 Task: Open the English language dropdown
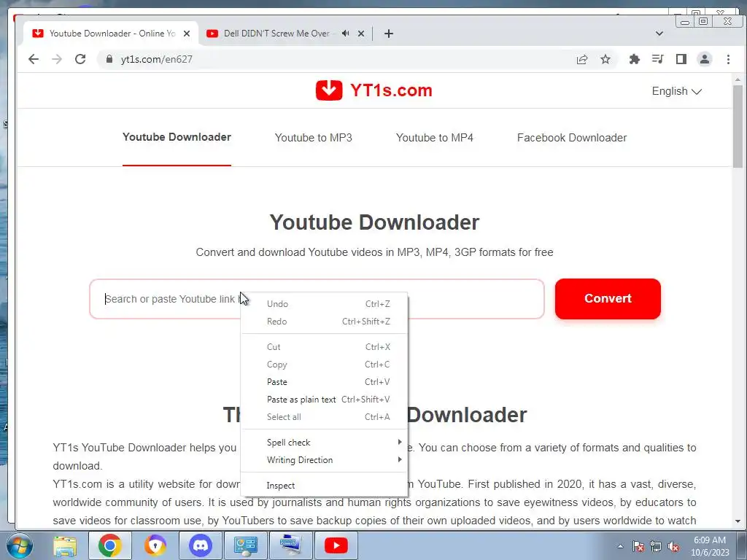click(x=676, y=91)
